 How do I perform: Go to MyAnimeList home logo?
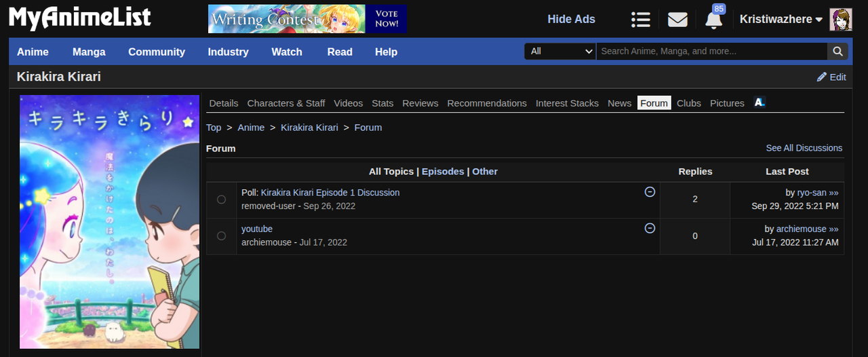coord(79,19)
